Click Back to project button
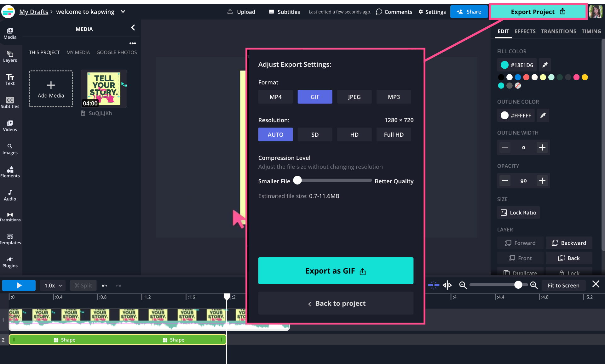The width and height of the screenshot is (605, 364). pos(336,303)
